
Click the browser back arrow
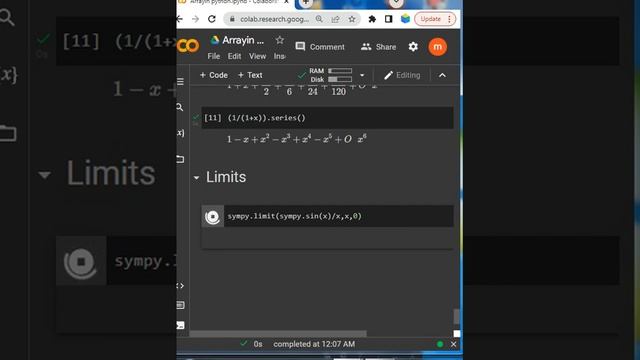point(180,19)
